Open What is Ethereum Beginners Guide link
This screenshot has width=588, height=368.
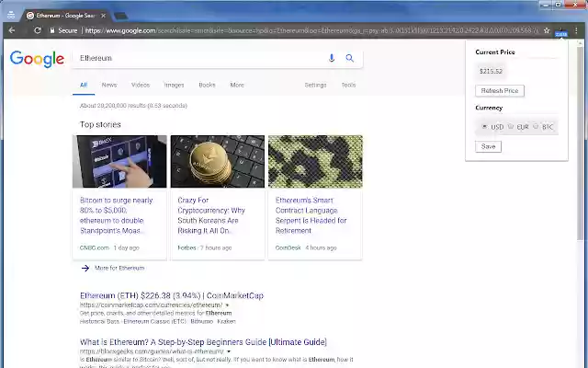click(x=203, y=342)
